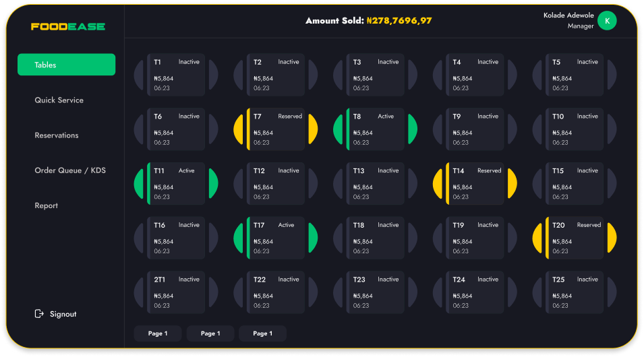Click the second pagination button
Screen dimensions: 644x357
pyautogui.click(x=210, y=333)
